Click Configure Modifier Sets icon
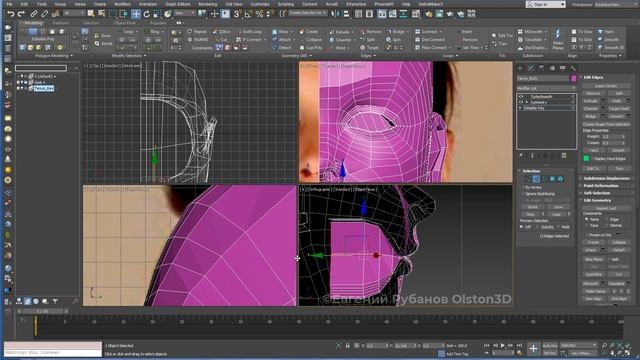 click(x=564, y=156)
